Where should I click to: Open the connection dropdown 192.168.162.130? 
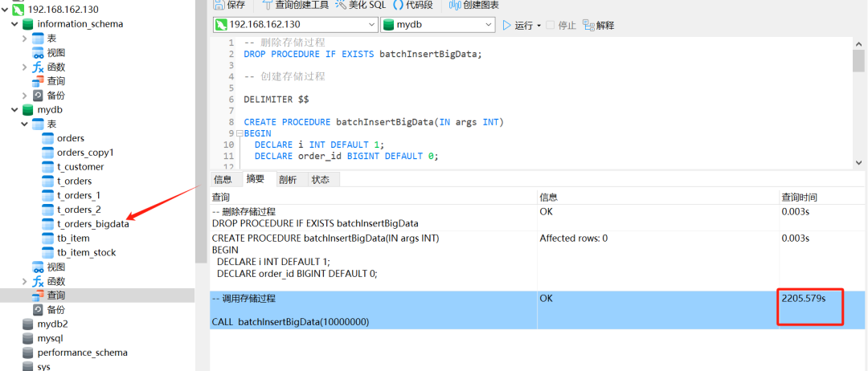tap(295, 25)
